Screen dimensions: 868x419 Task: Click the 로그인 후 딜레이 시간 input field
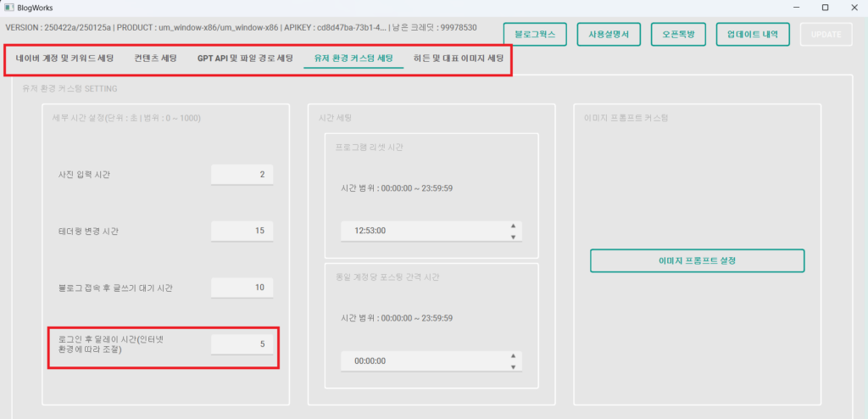(242, 344)
